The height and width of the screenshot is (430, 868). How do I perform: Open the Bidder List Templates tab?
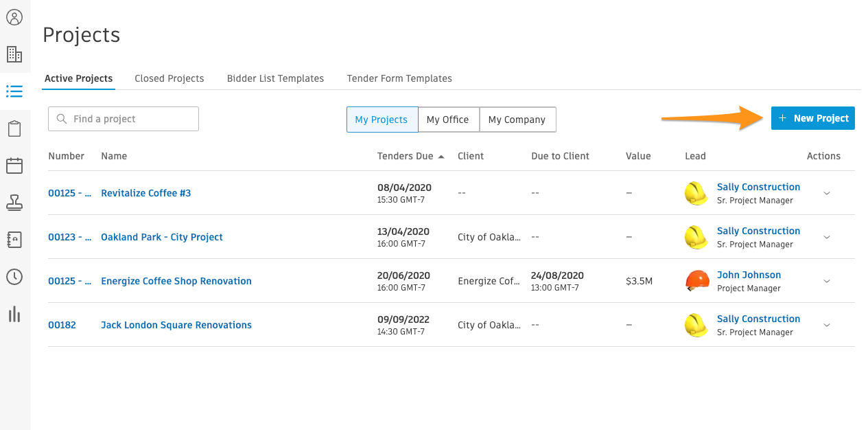click(x=275, y=78)
